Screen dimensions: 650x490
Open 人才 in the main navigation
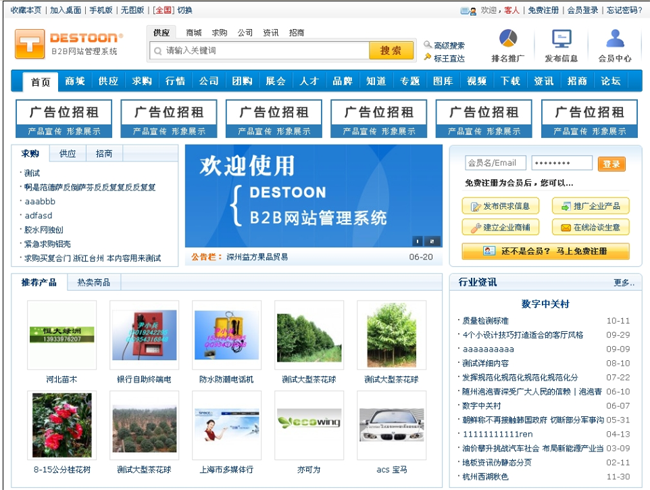coord(309,81)
